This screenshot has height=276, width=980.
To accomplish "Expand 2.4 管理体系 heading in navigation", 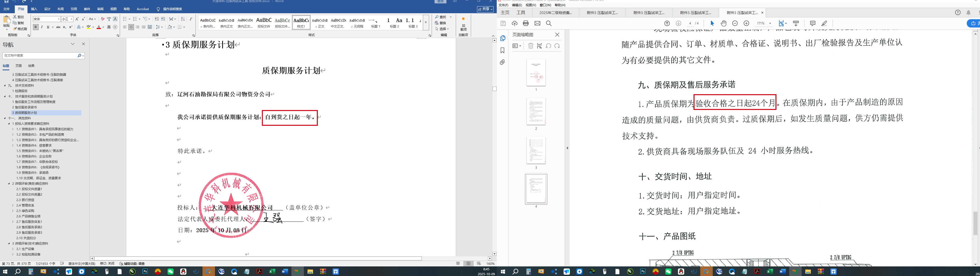I will tap(13, 205).
